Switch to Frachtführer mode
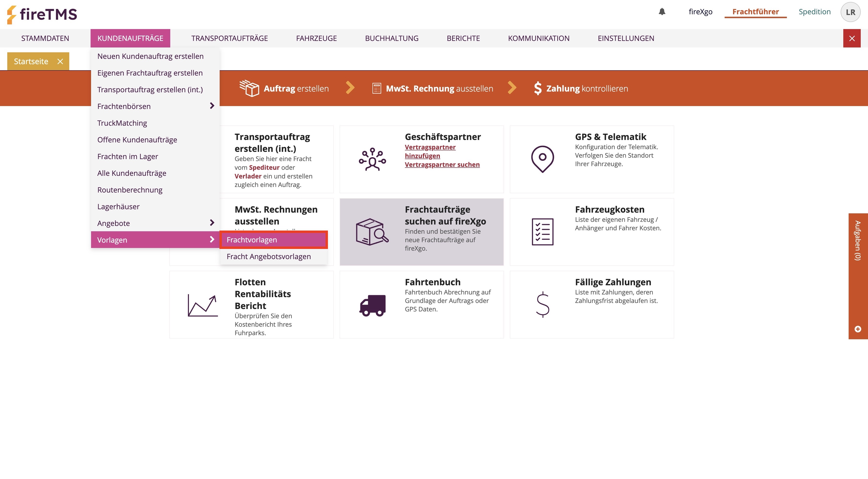This screenshot has height=479, width=868. click(x=755, y=12)
